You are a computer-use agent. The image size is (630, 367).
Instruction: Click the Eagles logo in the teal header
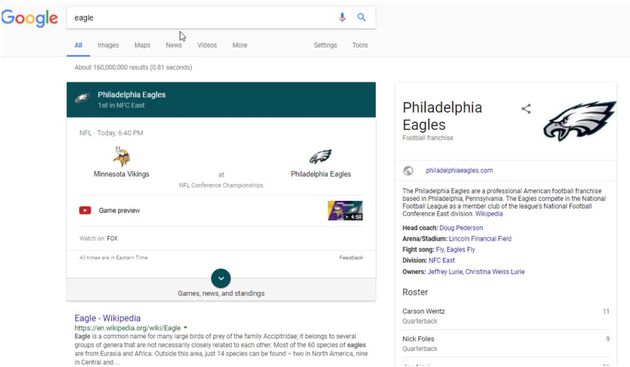[x=82, y=98]
